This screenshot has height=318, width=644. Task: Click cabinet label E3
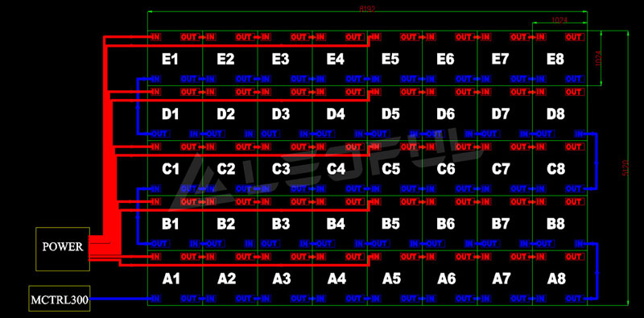point(280,60)
